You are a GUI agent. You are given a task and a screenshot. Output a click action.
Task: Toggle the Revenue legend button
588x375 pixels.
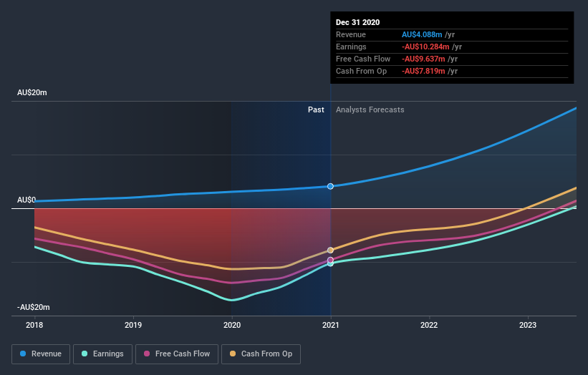41,354
